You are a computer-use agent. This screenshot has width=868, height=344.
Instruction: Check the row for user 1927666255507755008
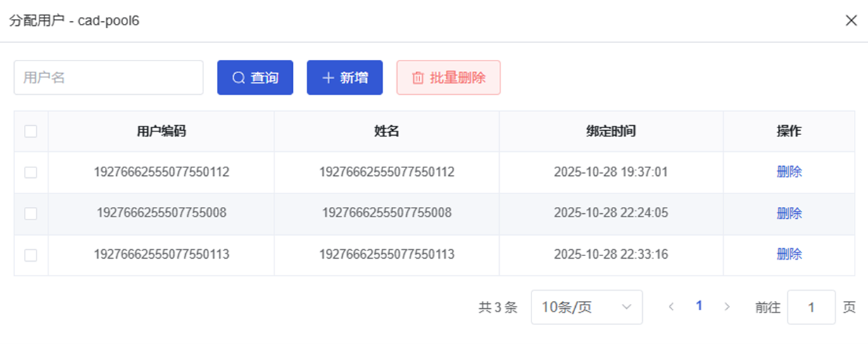(31, 214)
